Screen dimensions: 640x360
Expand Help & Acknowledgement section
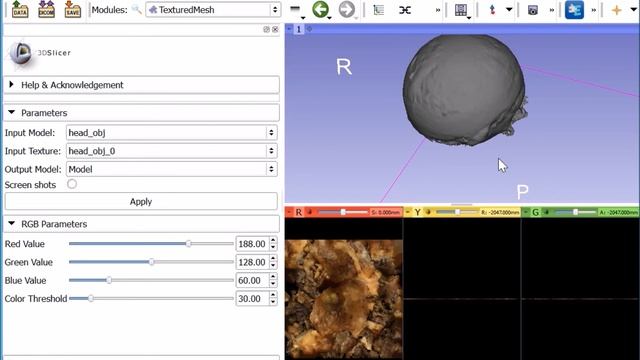pos(141,85)
